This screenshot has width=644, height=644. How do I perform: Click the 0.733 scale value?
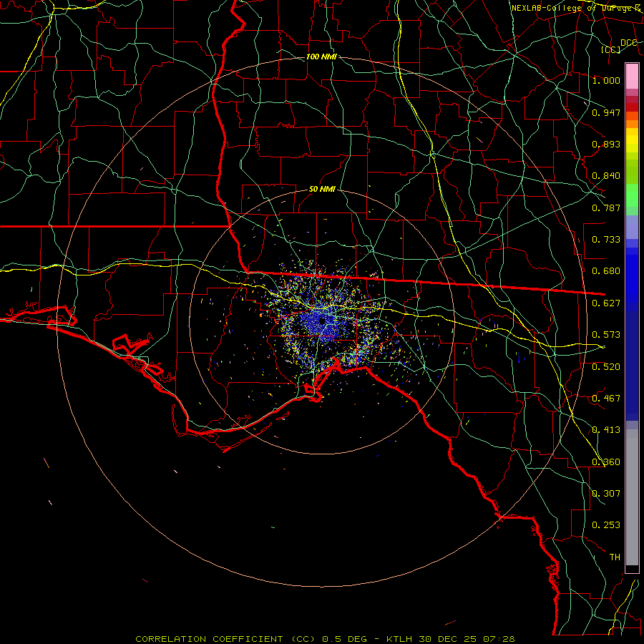pos(606,239)
